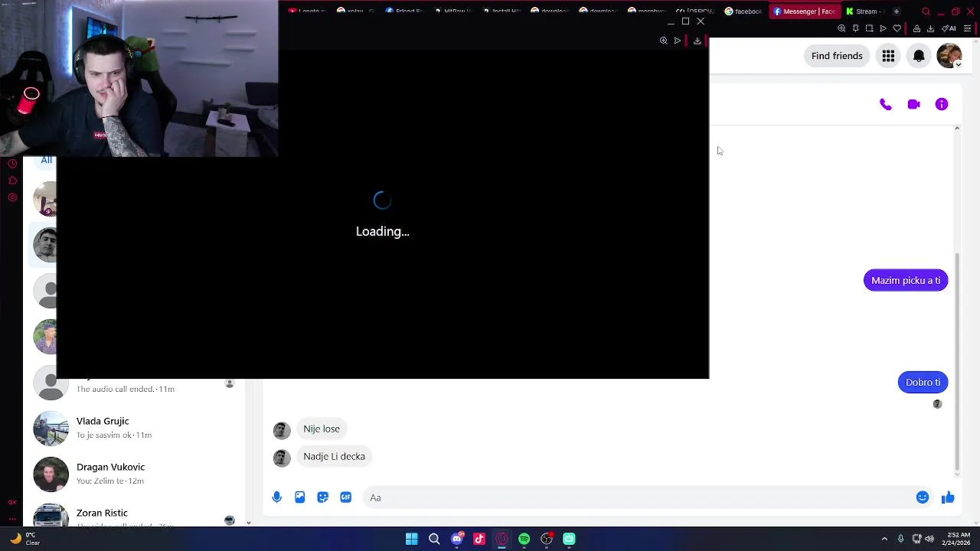Send a thumbs-up like
980x551 pixels.
(948, 497)
